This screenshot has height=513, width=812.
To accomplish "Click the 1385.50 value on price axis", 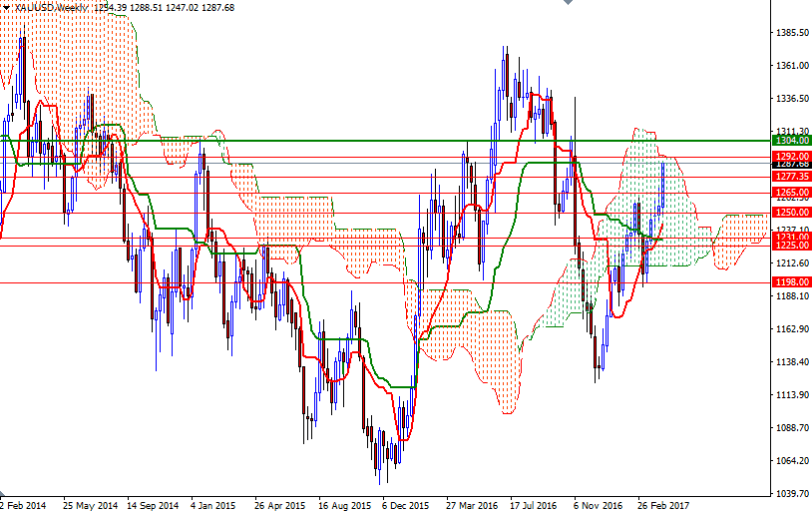I will pyautogui.click(x=791, y=33).
